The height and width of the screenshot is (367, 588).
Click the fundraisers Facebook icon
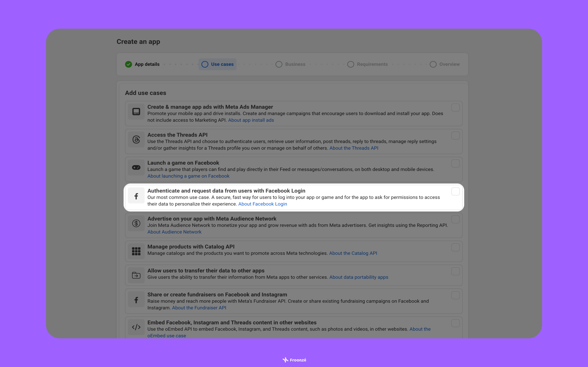[x=136, y=299]
